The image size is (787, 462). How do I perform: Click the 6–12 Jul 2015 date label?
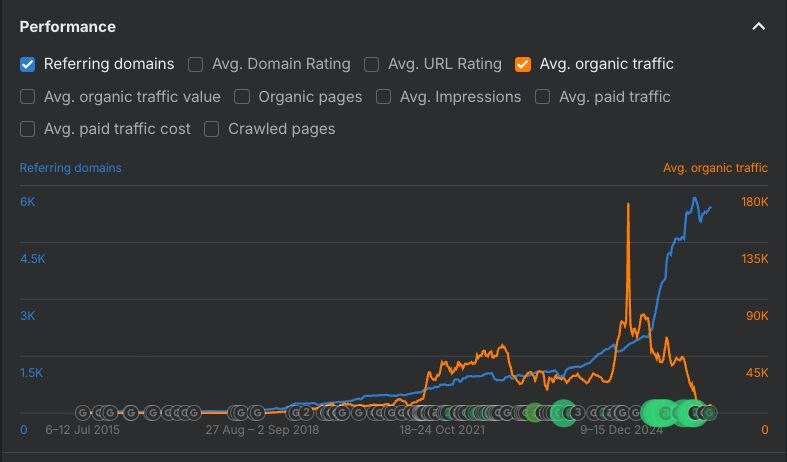coord(82,430)
